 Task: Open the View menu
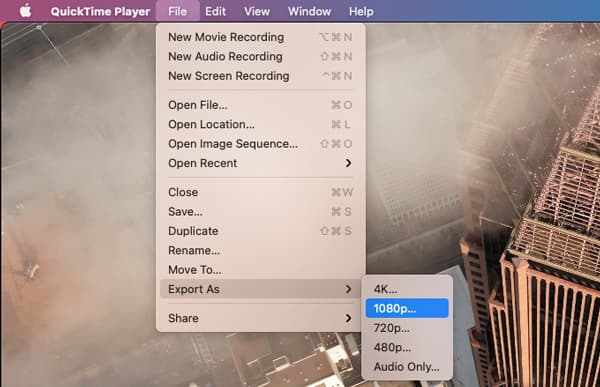pyautogui.click(x=257, y=11)
